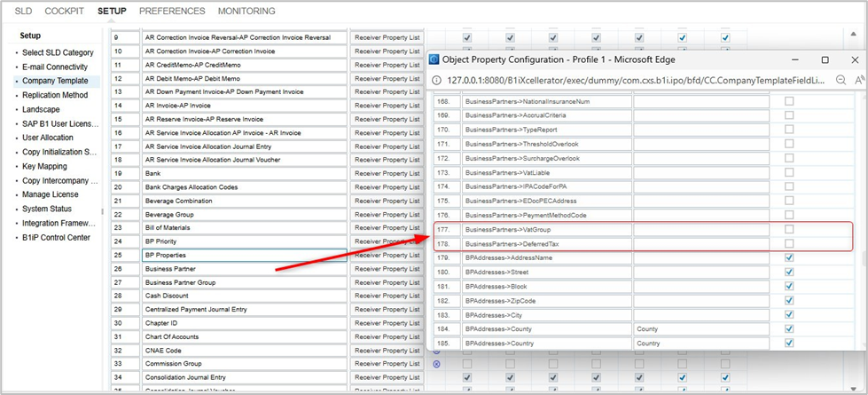Open Company Template in Setup sidebar
The height and width of the screenshot is (395, 868).
pos(55,81)
